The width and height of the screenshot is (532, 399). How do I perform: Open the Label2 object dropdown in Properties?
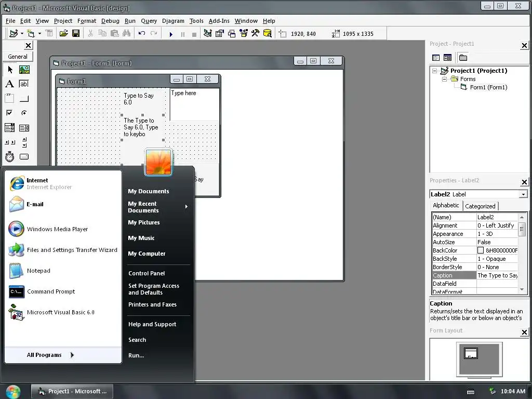coord(523,194)
